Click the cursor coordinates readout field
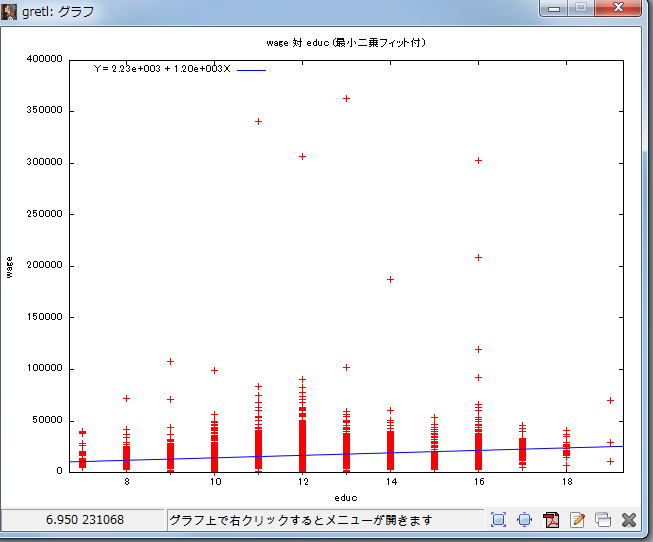The height and width of the screenshot is (542, 653). click(x=84, y=520)
